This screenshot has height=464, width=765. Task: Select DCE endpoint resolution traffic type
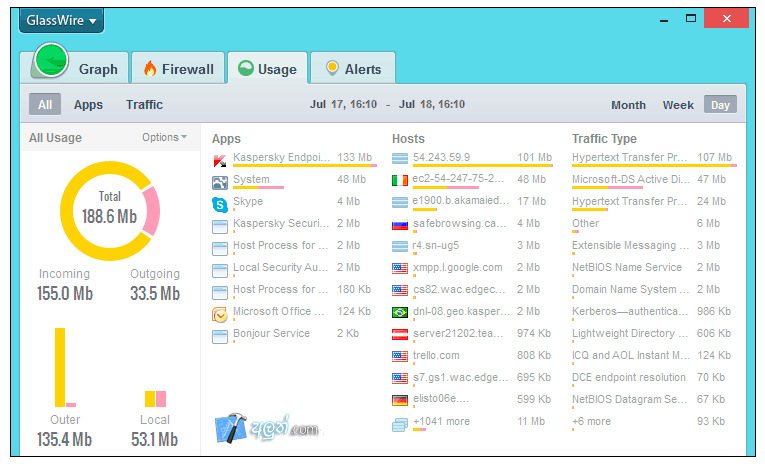[653, 379]
